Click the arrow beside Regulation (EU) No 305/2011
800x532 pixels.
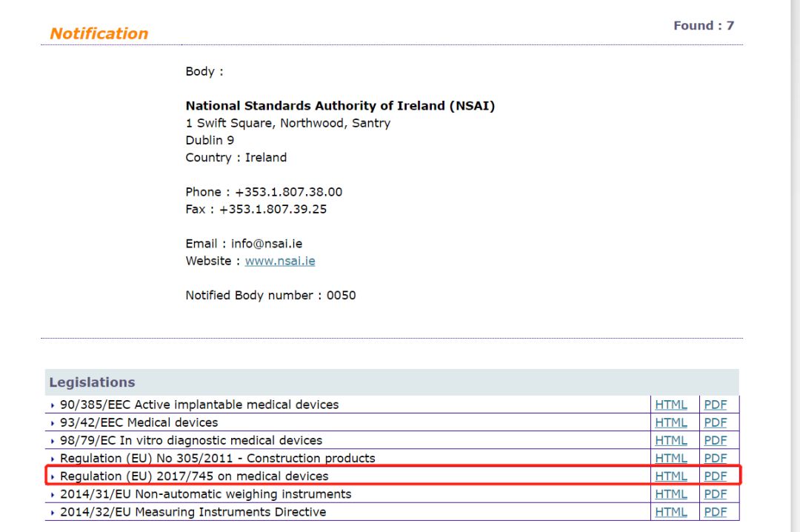pyautogui.click(x=53, y=459)
